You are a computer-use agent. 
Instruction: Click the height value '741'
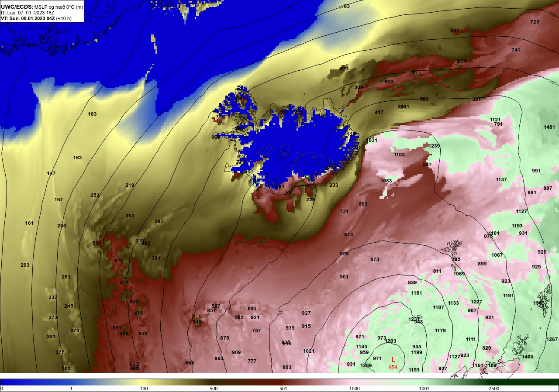(516, 50)
